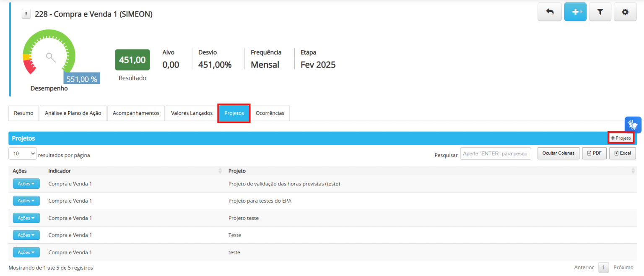644x276 pixels.
Task: Open Ações dropdown for Projeto para testes do EPA
Action: pyautogui.click(x=26, y=201)
